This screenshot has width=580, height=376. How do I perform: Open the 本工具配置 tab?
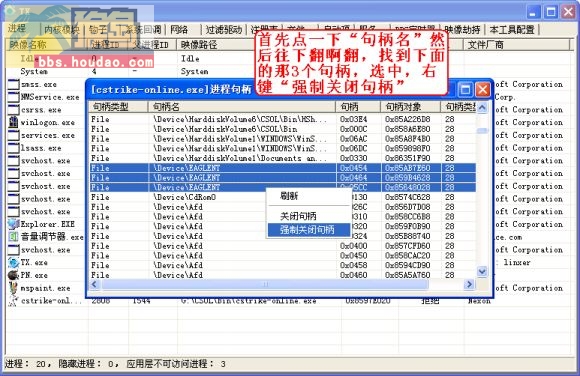[x=512, y=30]
